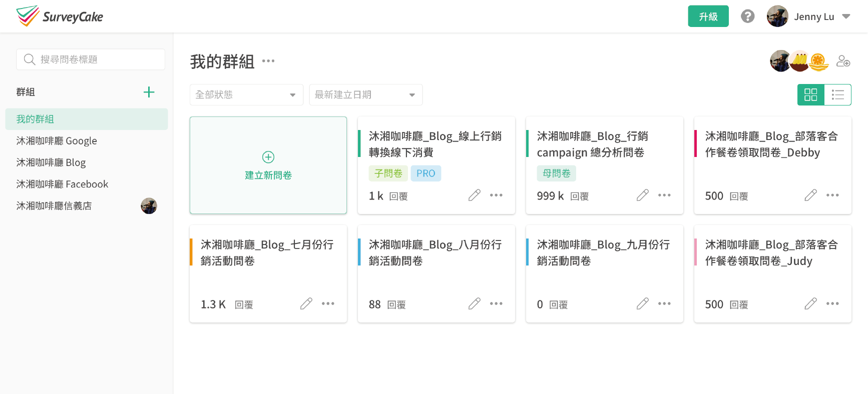The height and width of the screenshot is (394, 868).
Task: Click pencil icon on 線上行銷轉換線下消費 survey
Action: (x=474, y=195)
